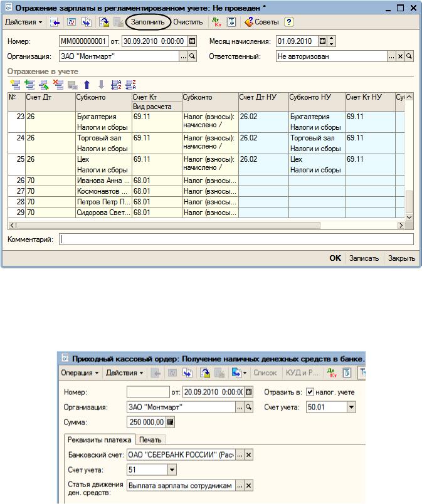The height and width of the screenshot is (504, 422).
Task: Open help with the question mark icon
Action: point(288,22)
